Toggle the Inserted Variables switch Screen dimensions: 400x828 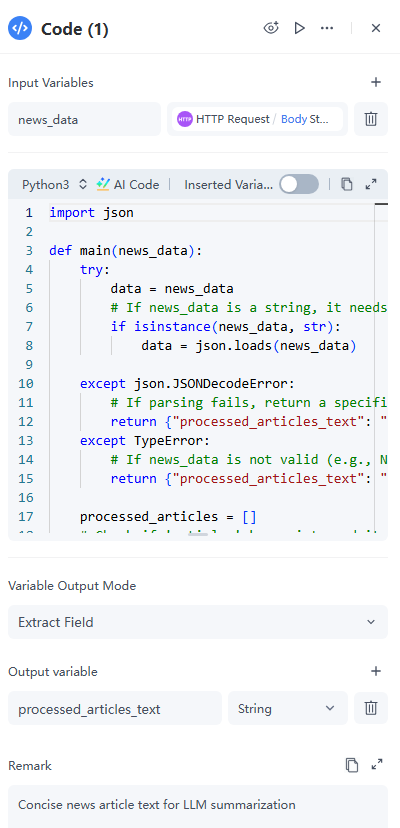299,184
